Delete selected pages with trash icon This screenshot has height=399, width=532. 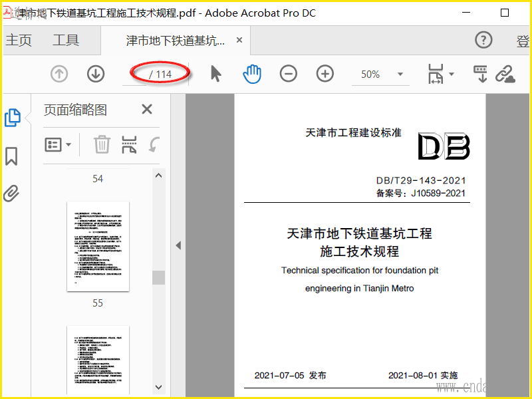pos(102,145)
